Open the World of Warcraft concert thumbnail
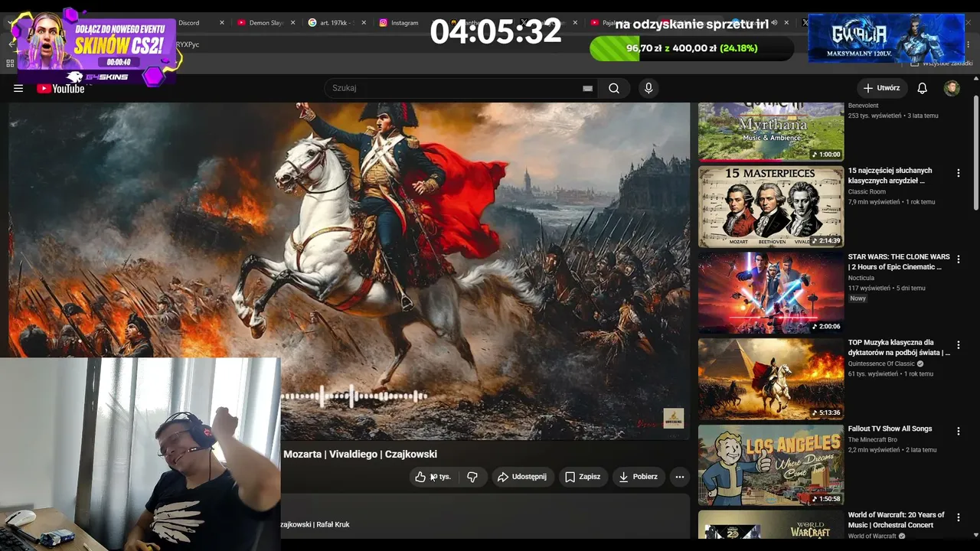Screen dimensions: 980x551 coord(771,525)
